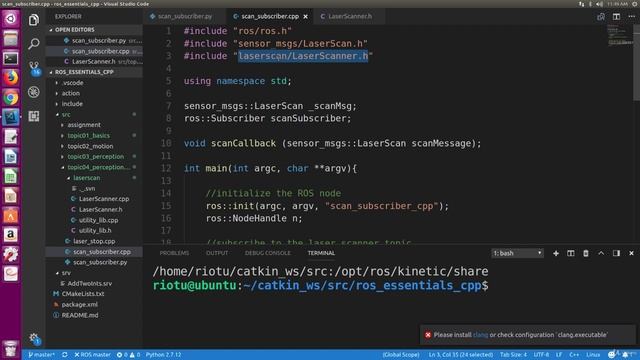Collapse the laserscan folder

coord(86,178)
